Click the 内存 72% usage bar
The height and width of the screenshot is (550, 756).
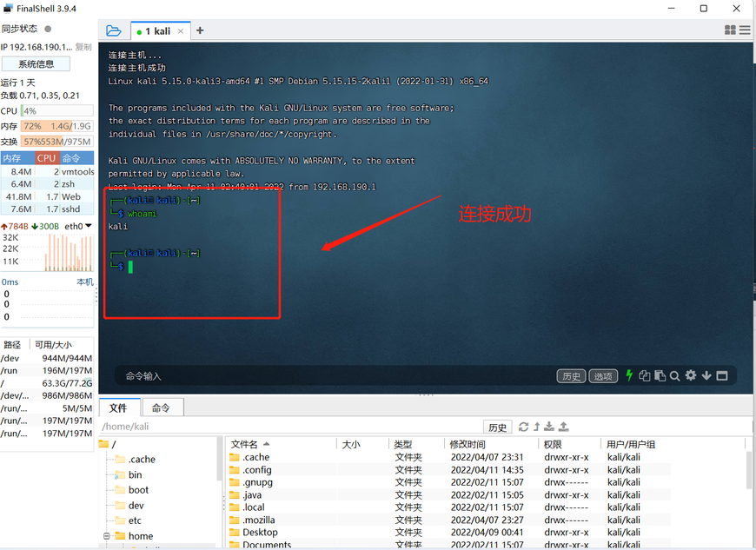(56, 126)
